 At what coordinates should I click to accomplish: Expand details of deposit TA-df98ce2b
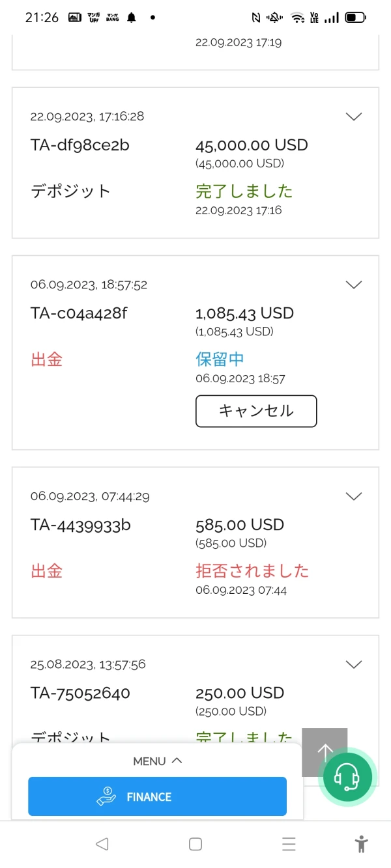tap(353, 117)
